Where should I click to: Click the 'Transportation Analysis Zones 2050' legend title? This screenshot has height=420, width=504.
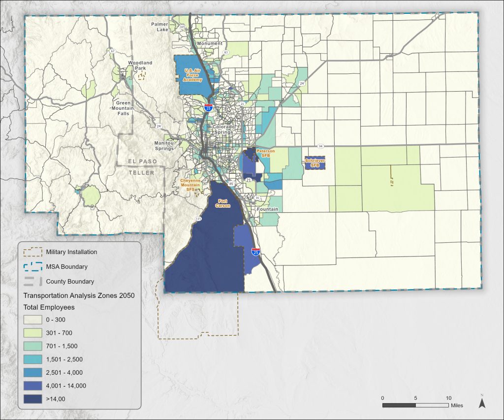pyautogui.click(x=79, y=295)
